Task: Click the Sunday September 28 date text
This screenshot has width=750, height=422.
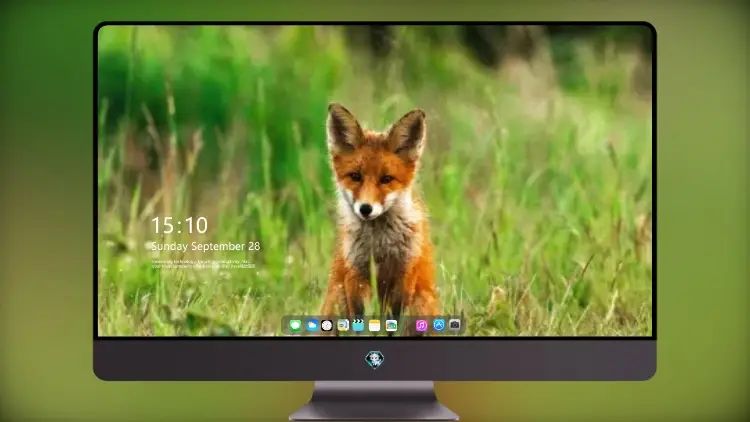Action: point(206,246)
